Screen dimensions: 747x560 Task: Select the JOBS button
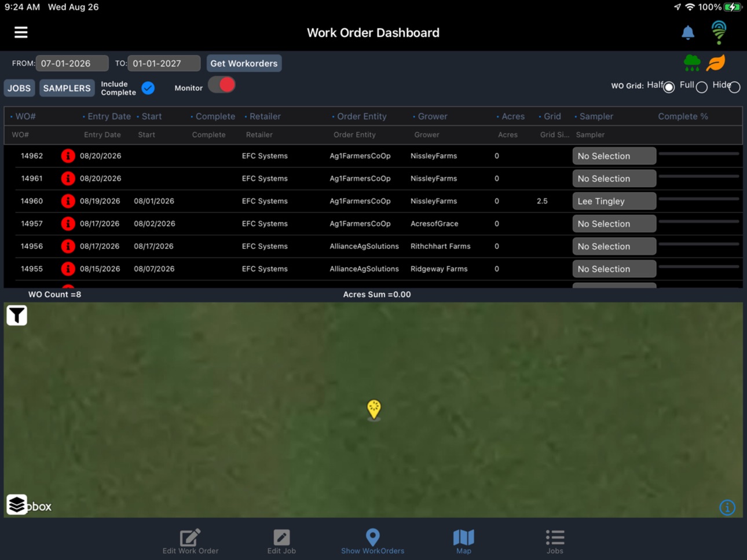tap(19, 88)
